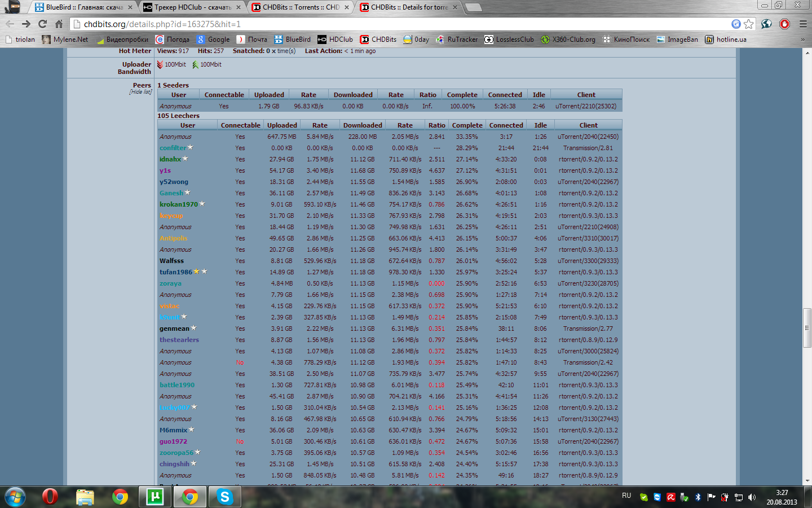Open the bookmarks overflow chevron
812x508 pixels.
click(x=802, y=40)
